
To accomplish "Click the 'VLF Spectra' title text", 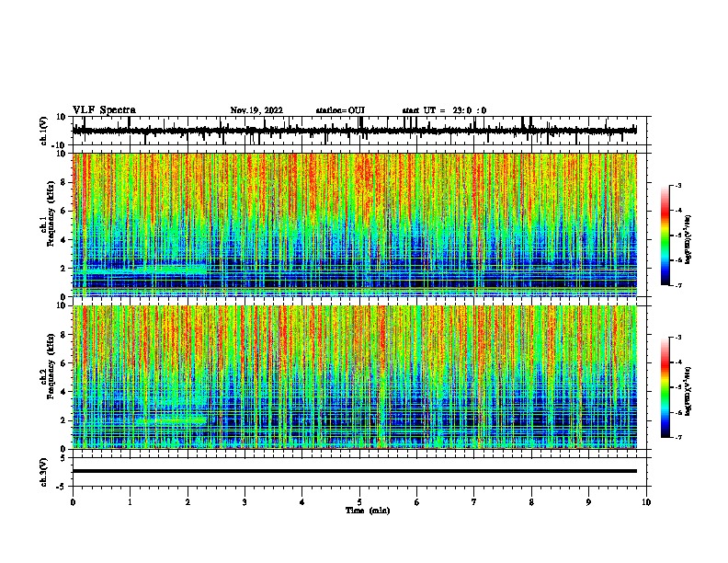I will click(x=104, y=110).
